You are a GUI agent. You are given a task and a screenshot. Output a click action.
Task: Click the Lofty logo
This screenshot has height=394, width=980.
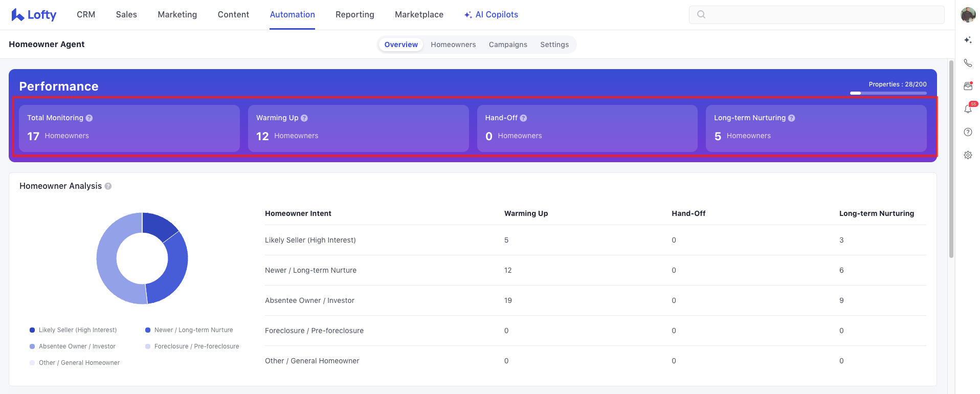point(34,15)
